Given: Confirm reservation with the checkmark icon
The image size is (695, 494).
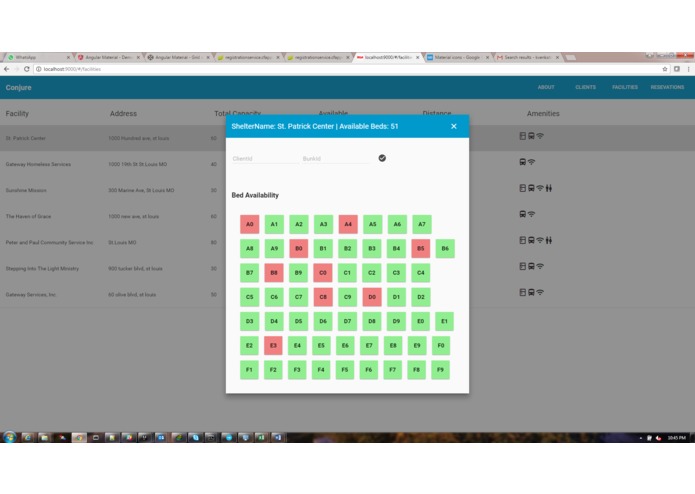Looking at the screenshot, I should [x=382, y=158].
